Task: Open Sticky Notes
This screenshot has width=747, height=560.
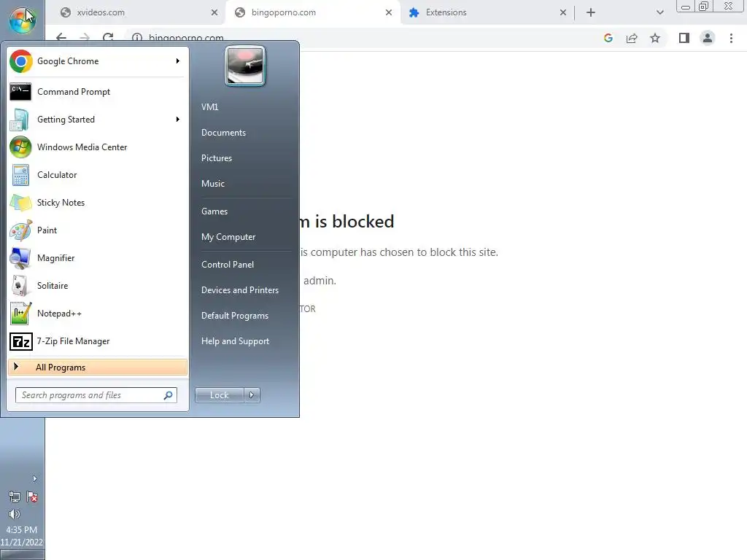Action: pyautogui.click(x=98, y=203)
